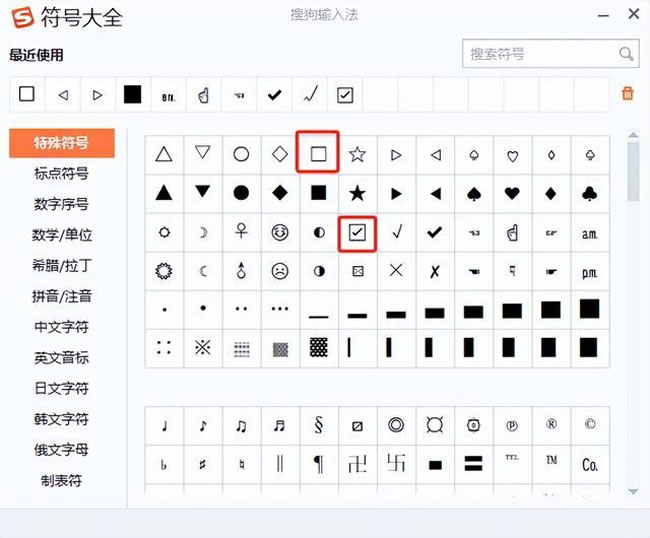Choose the crossed box symbol
This screenshot has height=538, width=650.
[357, 271]
